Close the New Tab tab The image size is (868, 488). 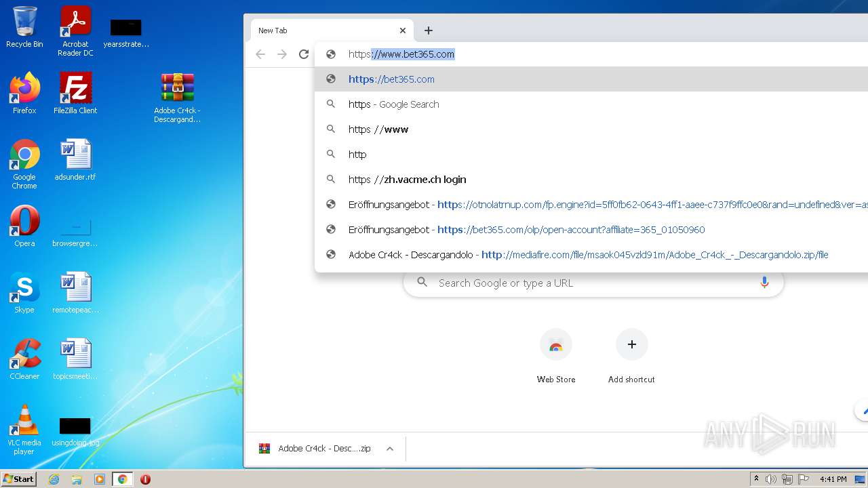click(x=402, y=30)
